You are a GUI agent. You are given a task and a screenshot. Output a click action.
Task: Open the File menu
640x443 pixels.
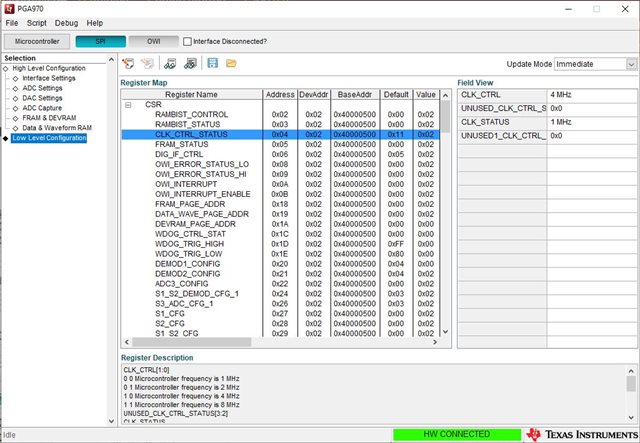12,23
